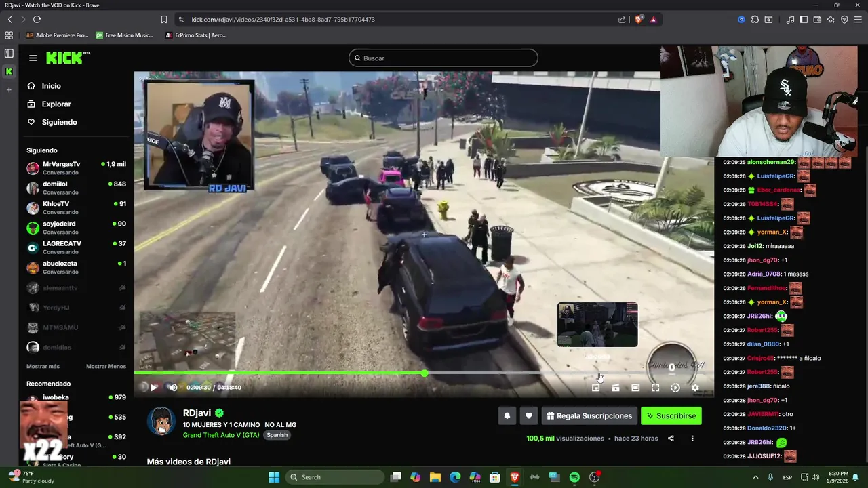The width and height of the screenshot is (868, 488).
Task: Collapse following list with Mostrar Menos
Action: pyautogui.click(x=106, y=367)
